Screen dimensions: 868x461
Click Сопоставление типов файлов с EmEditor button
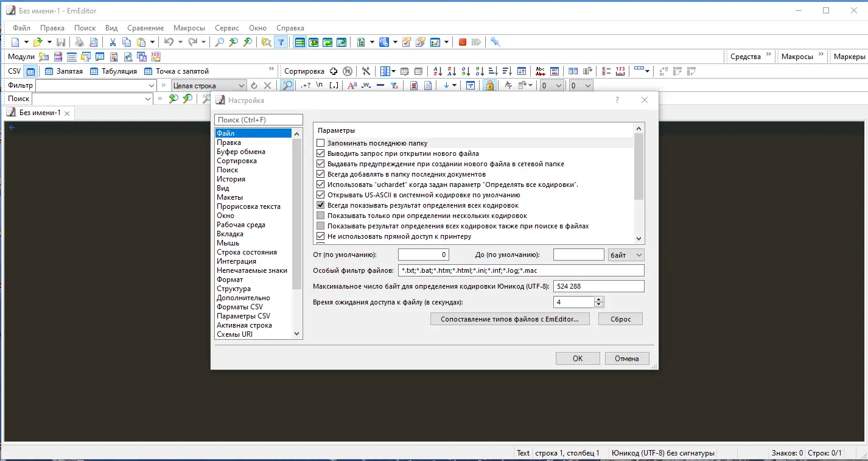click(x=509, y=318)
